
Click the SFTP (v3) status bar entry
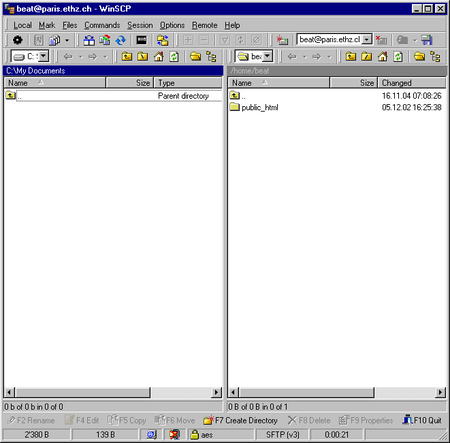point(283,435)
